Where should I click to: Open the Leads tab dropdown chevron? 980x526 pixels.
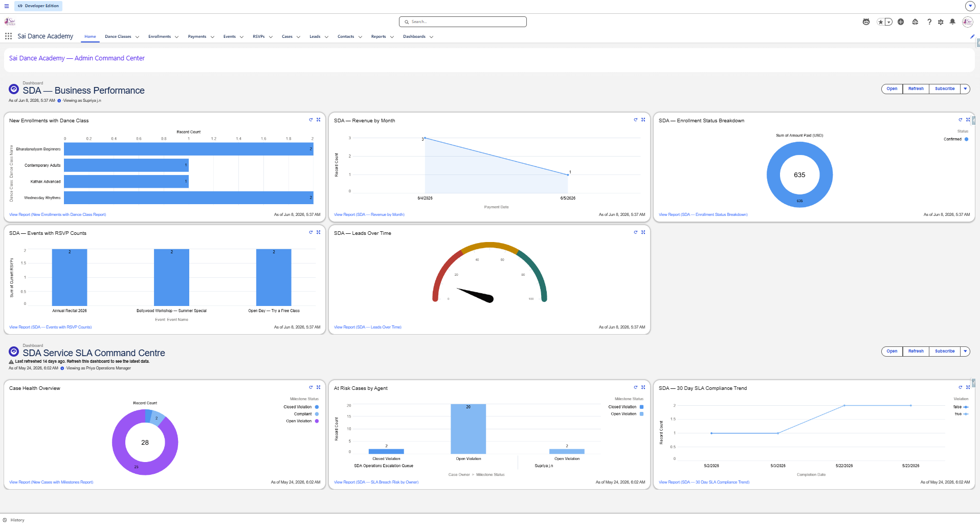pos(326,37)
